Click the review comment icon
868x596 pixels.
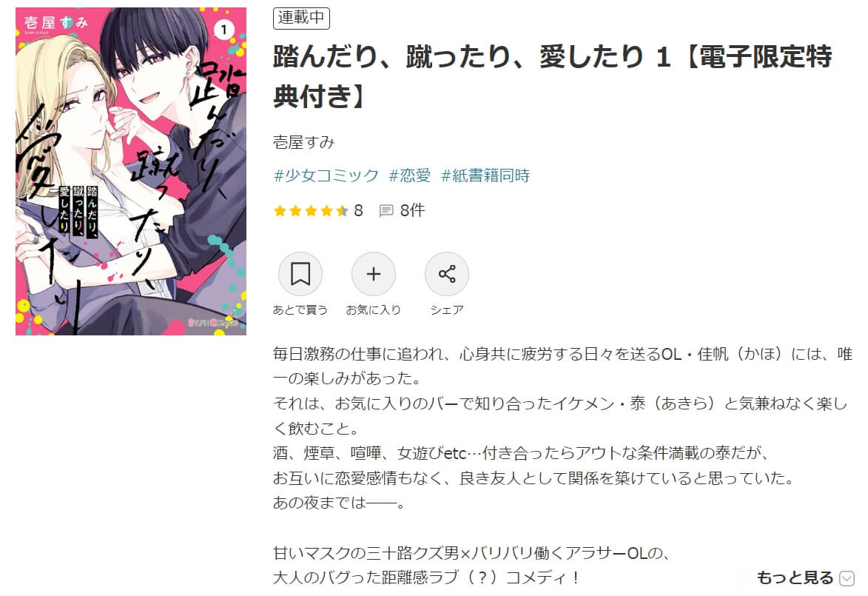point(386,210)
